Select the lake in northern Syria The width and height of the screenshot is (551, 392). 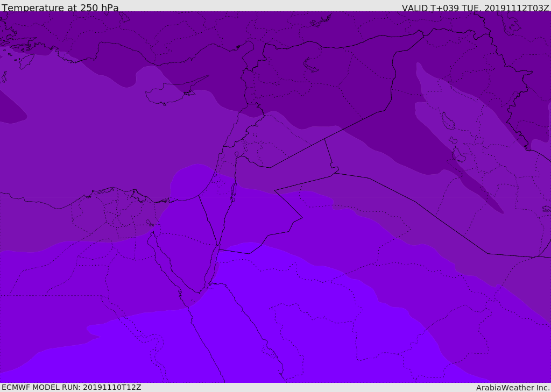pos(311,65)
